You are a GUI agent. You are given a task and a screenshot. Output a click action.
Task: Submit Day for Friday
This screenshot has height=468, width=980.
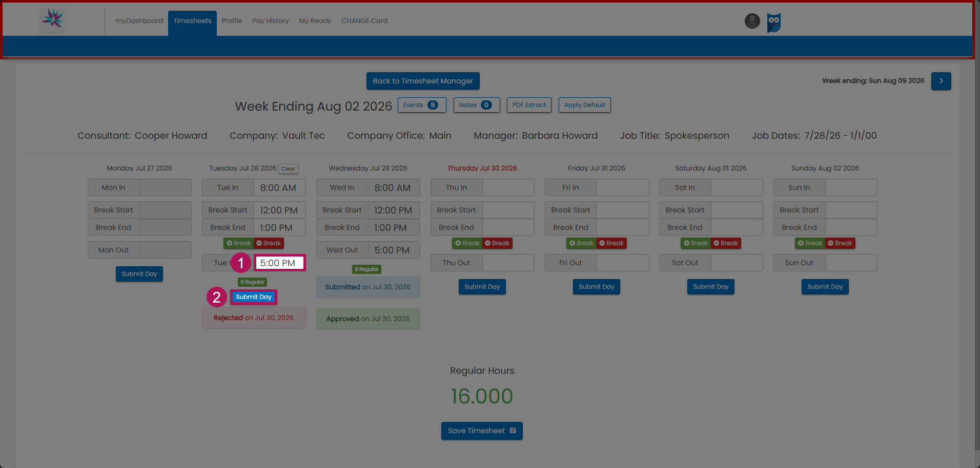597,287
